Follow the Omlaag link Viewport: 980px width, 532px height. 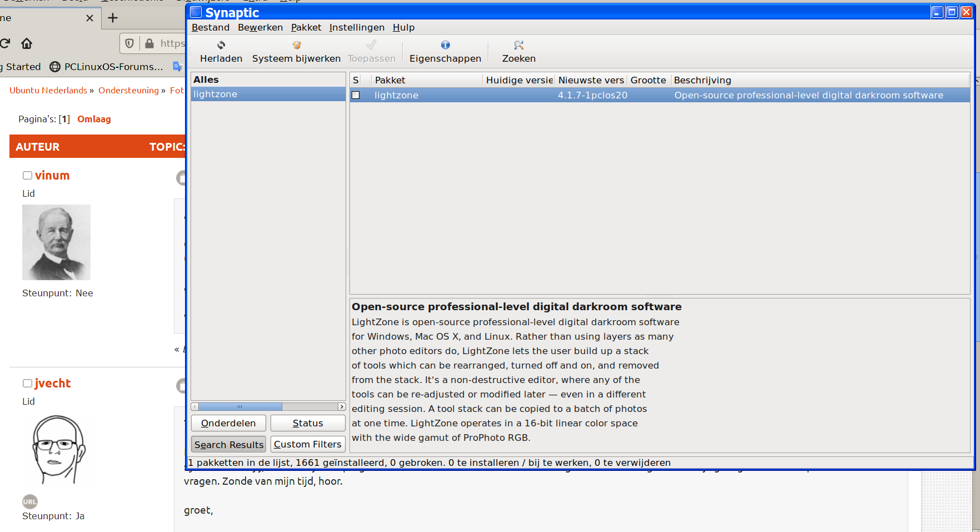point(94,119)
